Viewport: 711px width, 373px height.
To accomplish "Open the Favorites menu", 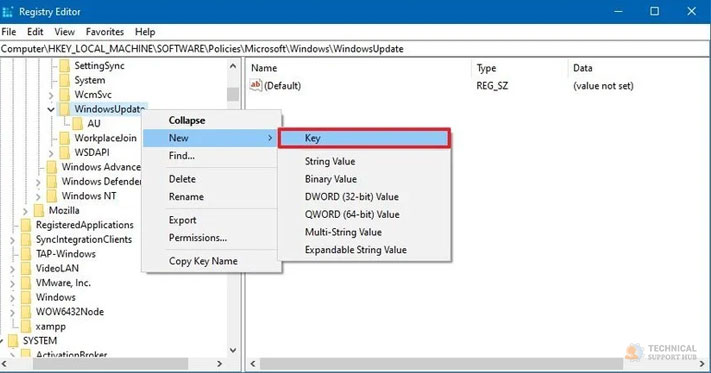I will click(105, 32).
